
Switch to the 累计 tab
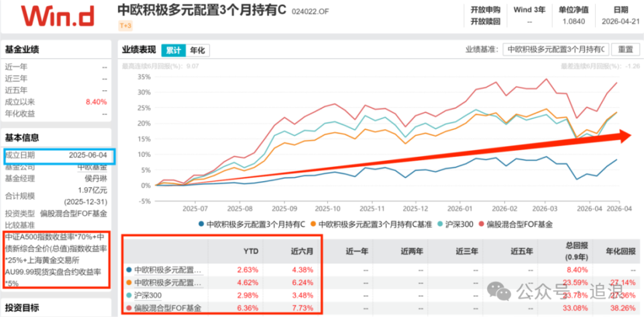tap(174, 50)
